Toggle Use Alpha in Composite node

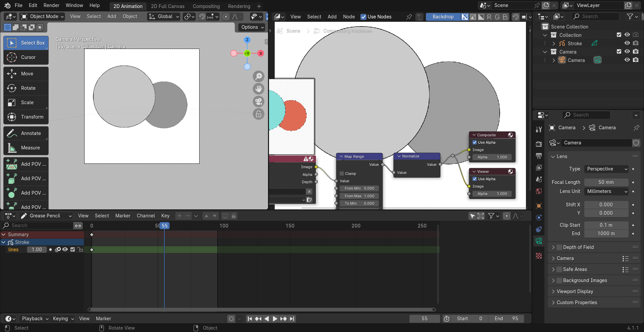(x=475, y=142)
